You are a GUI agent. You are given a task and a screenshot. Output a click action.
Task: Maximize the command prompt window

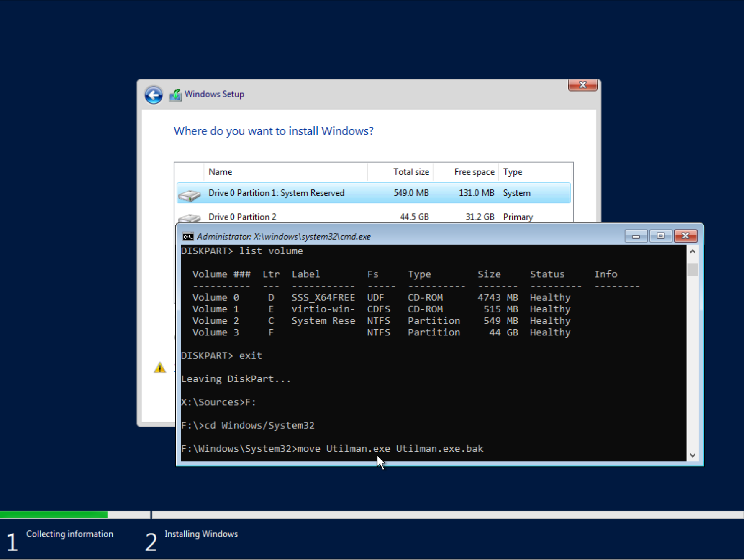tap(660, 236)
